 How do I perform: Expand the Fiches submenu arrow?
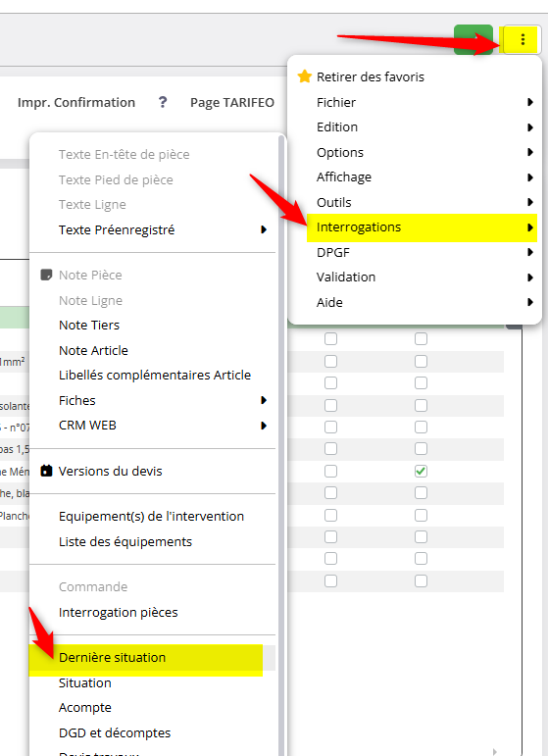[x=264, y=400]
